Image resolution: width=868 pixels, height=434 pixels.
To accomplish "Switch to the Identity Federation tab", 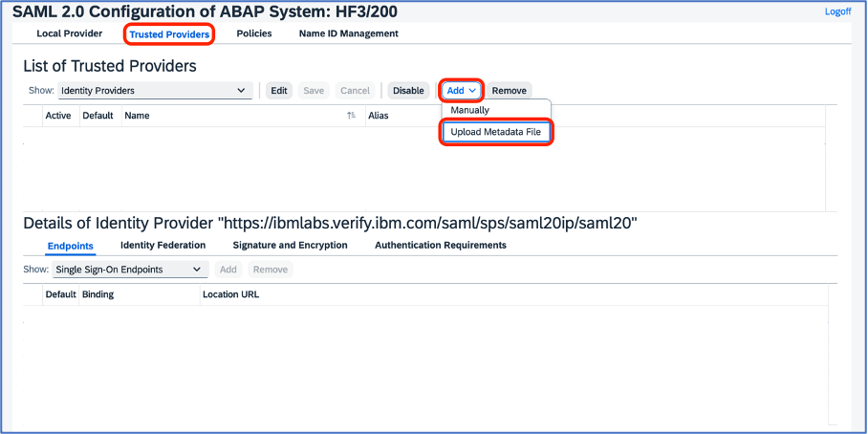I will pos(163,245).
